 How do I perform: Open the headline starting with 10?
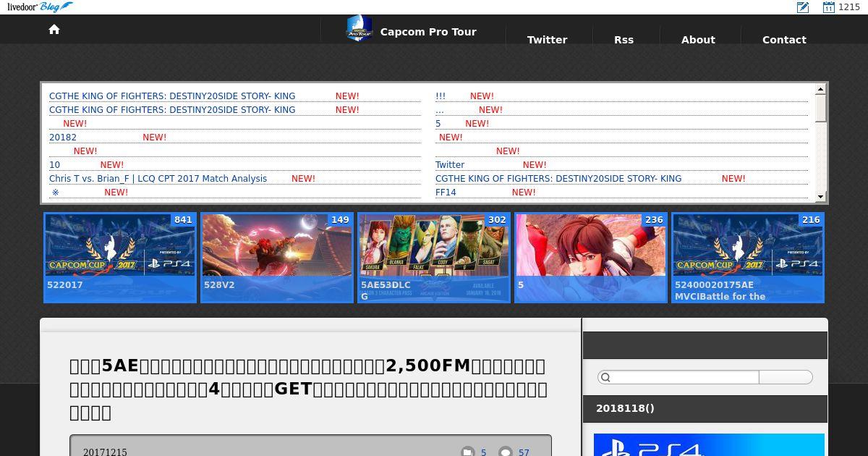pyautogui.click(x=55, y=164)
